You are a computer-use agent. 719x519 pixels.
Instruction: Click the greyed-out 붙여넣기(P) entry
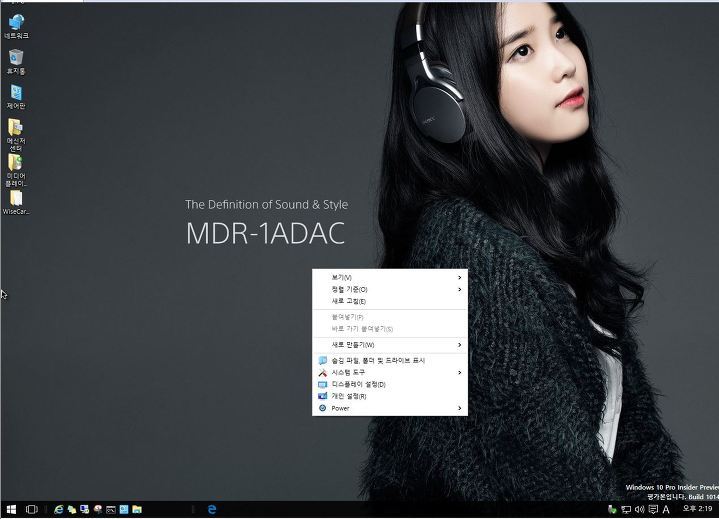(390, 317)
